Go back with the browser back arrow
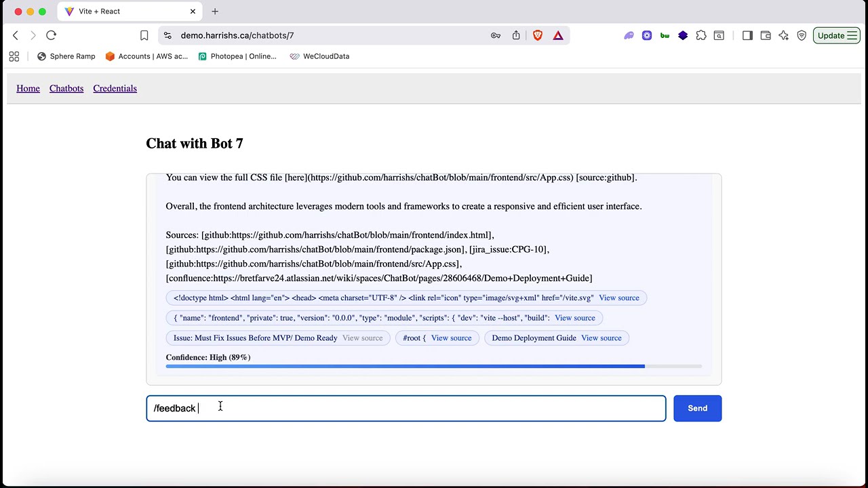The height and width of the screenshot is (488, 868). click(x=16, y=35)
